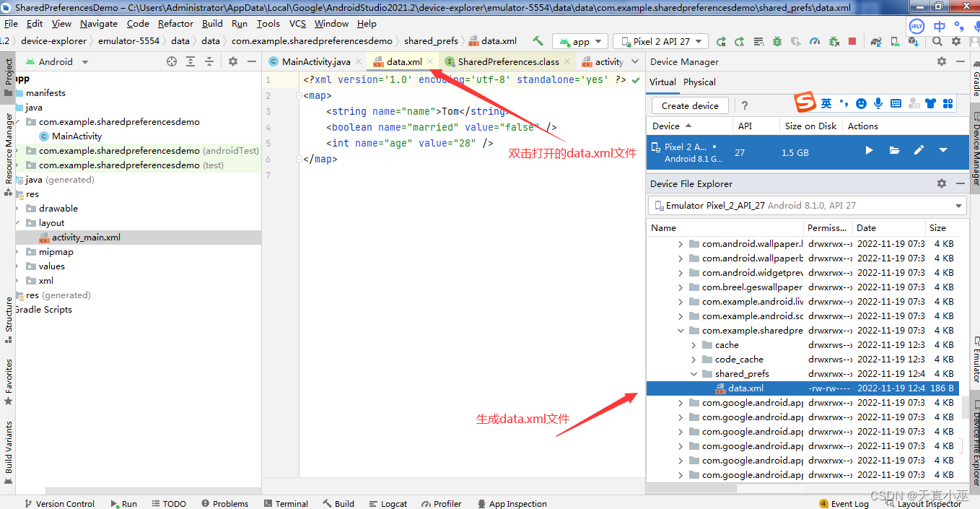Open the Profiler gauge icon in toolbar
The image size is (980, 509).
(x=815, y=41)
